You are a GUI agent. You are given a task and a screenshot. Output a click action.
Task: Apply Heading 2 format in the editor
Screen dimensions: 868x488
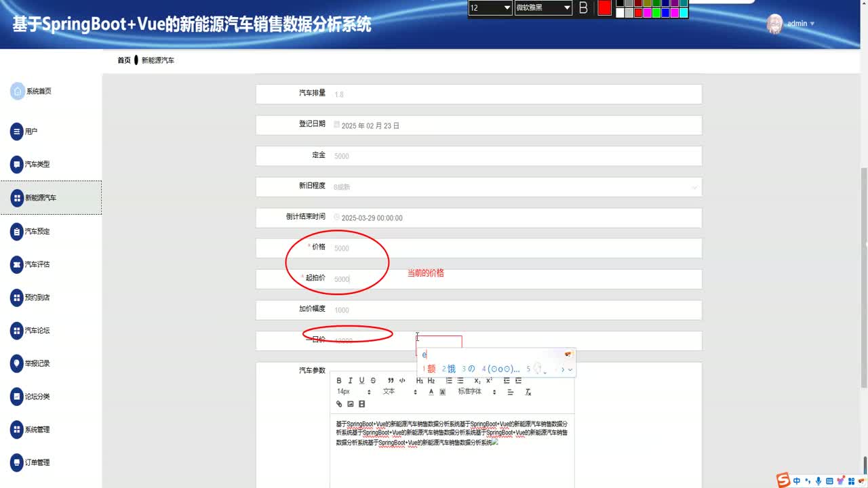431,381
